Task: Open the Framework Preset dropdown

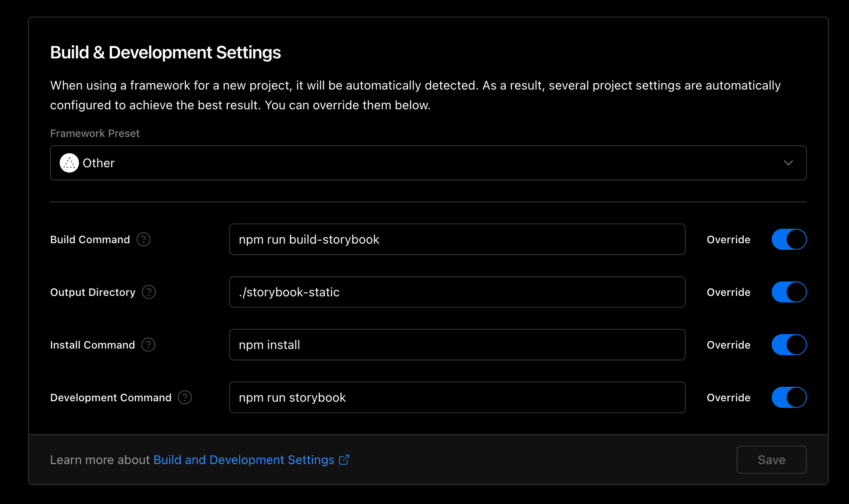Action: click(428, 163)
